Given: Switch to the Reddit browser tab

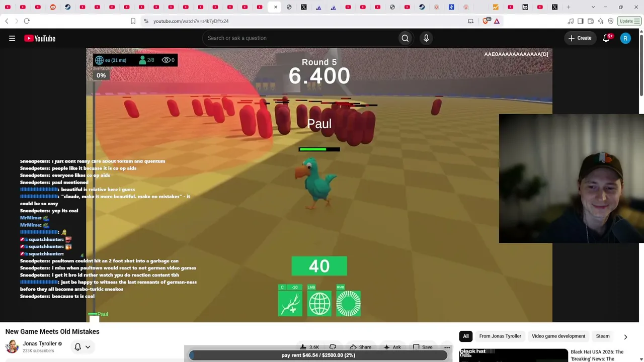Looking at the screenshot, I should point(53,7).
